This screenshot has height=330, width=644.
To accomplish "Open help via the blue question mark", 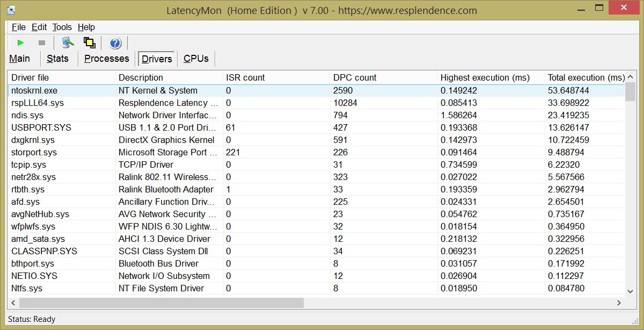I will pyautogui.click(x=115, y=43).
